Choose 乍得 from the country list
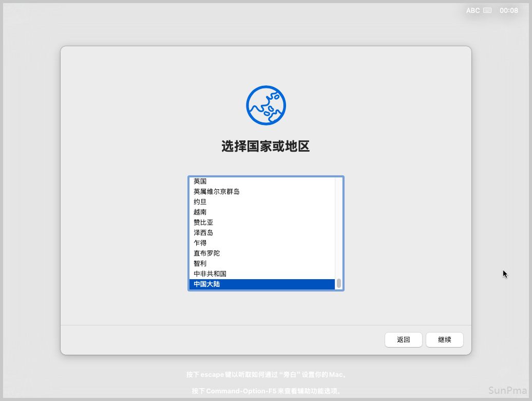Screen dimensions: 532x401 (200, 243)
